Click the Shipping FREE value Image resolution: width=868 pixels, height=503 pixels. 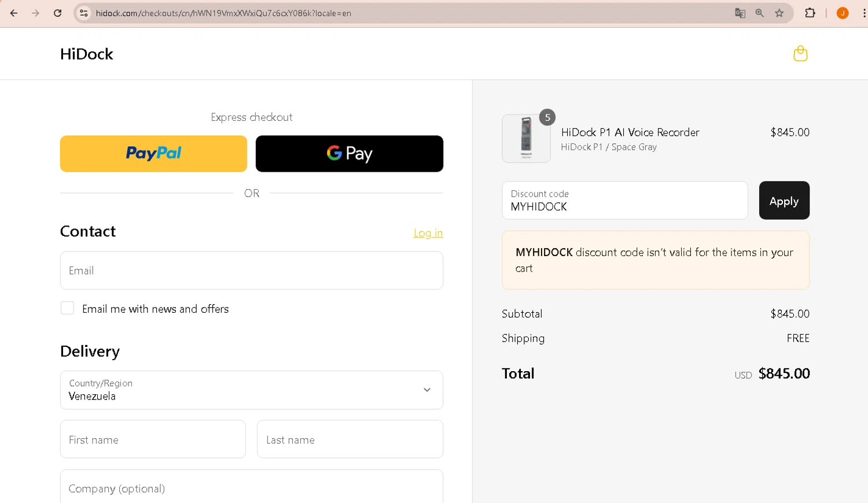coord(798,338)
